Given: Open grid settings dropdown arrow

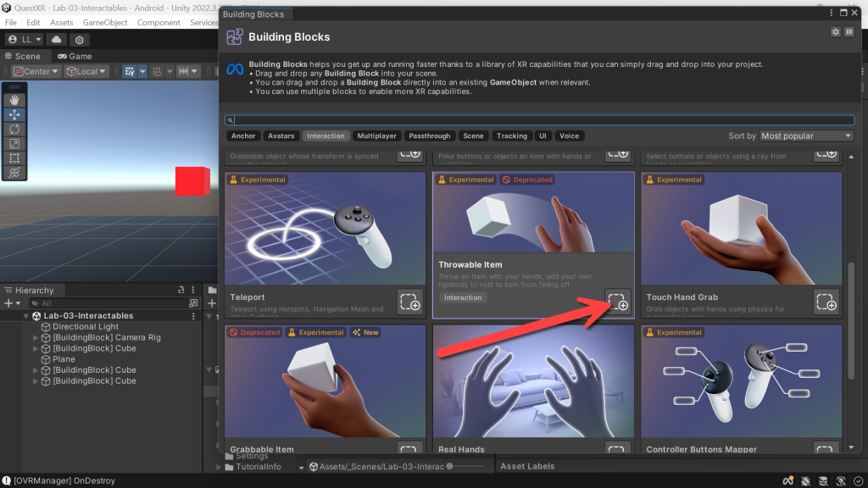Looking at the screenshot, I should pos(142,71).
